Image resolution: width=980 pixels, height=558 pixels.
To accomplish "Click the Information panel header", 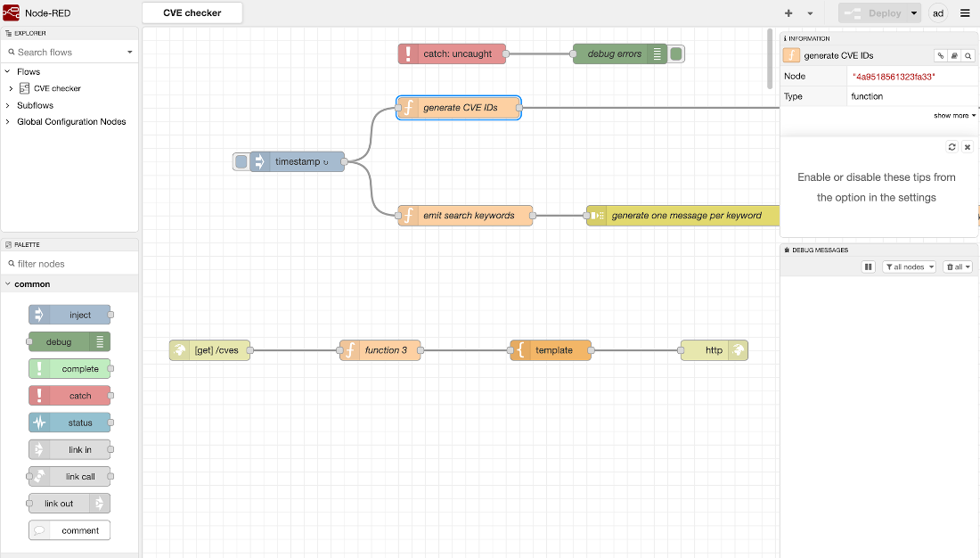I will click(878, 38).
